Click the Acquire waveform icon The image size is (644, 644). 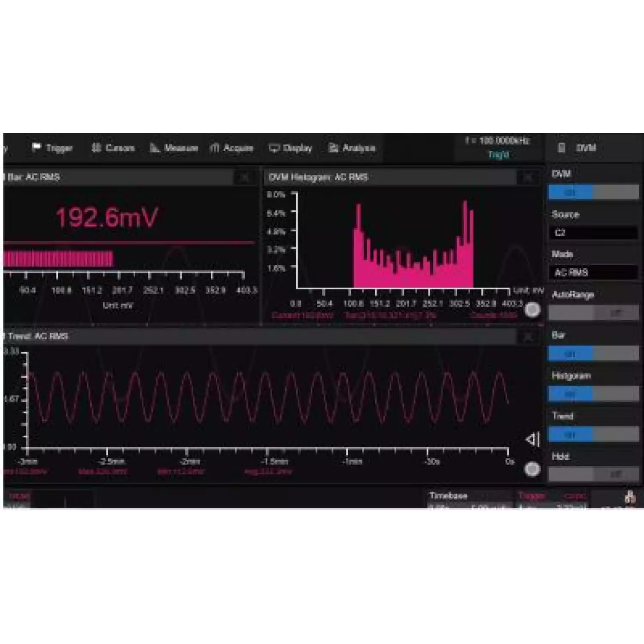[x=215, y=148]
